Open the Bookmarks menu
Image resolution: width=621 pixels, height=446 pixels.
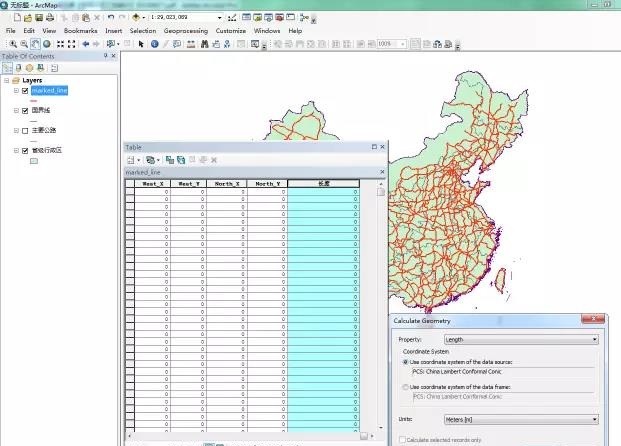[80, 30]
